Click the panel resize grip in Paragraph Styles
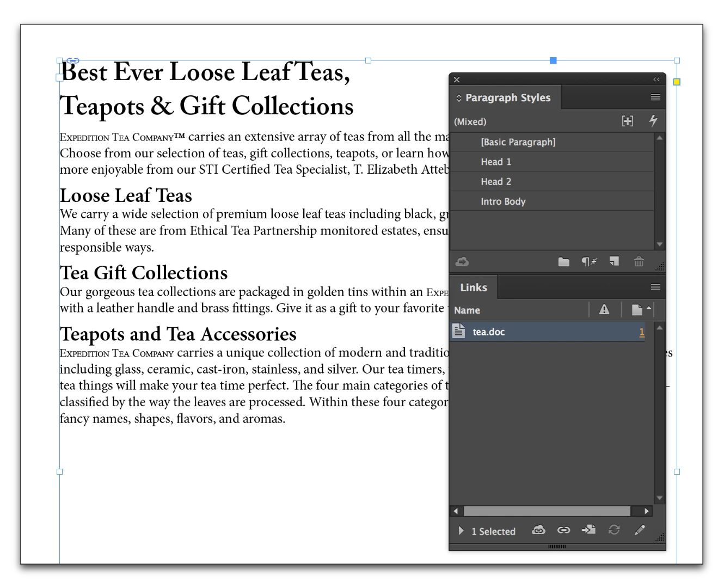 point(660,266)
